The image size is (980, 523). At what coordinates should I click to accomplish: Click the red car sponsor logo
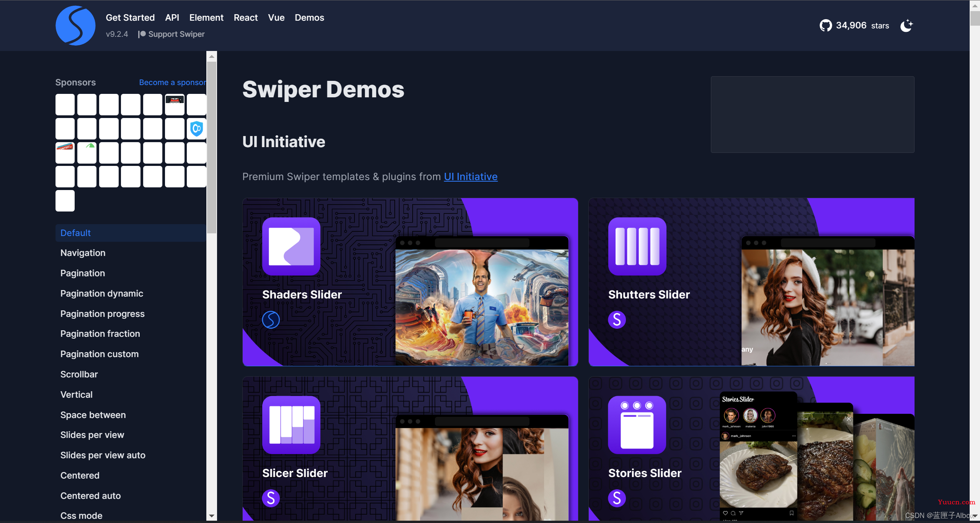(175, 104)
